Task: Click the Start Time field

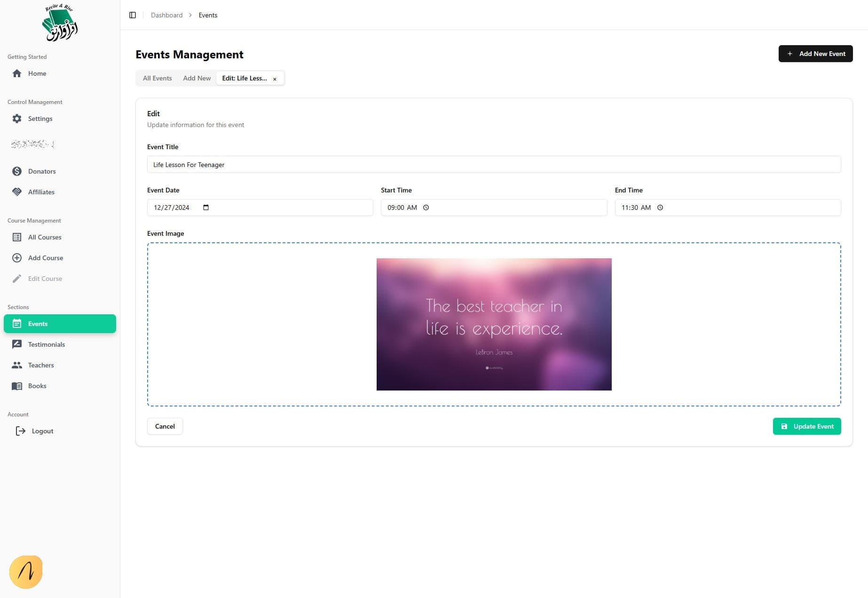Action: 494,207
